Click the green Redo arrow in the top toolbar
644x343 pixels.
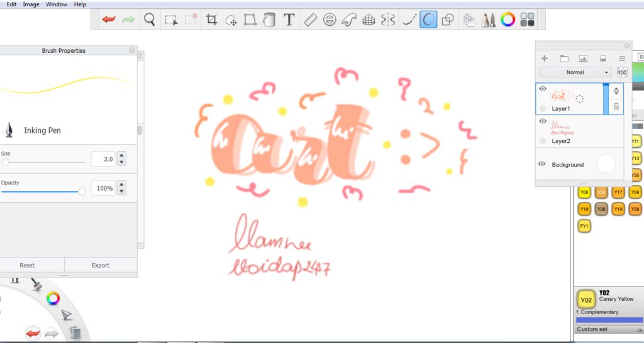[x=128, y=20]
